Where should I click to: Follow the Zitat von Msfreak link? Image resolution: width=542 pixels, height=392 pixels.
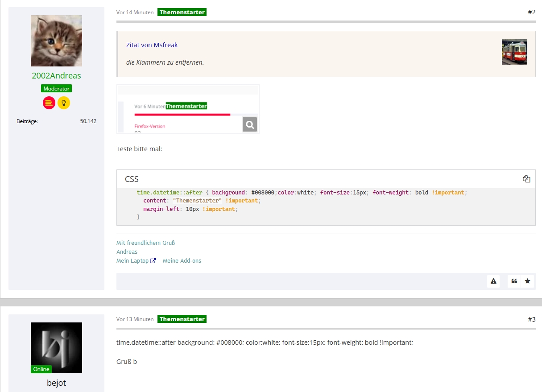(x=152, y=45)
